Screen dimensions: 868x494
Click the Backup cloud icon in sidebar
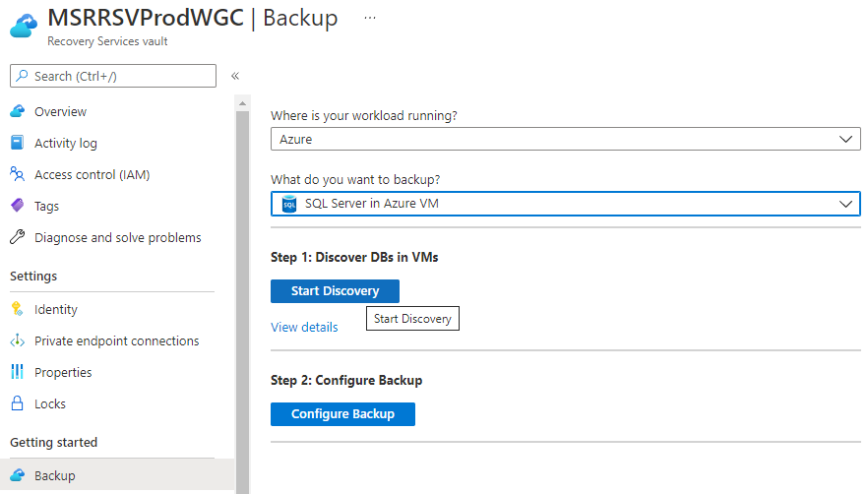17,475
